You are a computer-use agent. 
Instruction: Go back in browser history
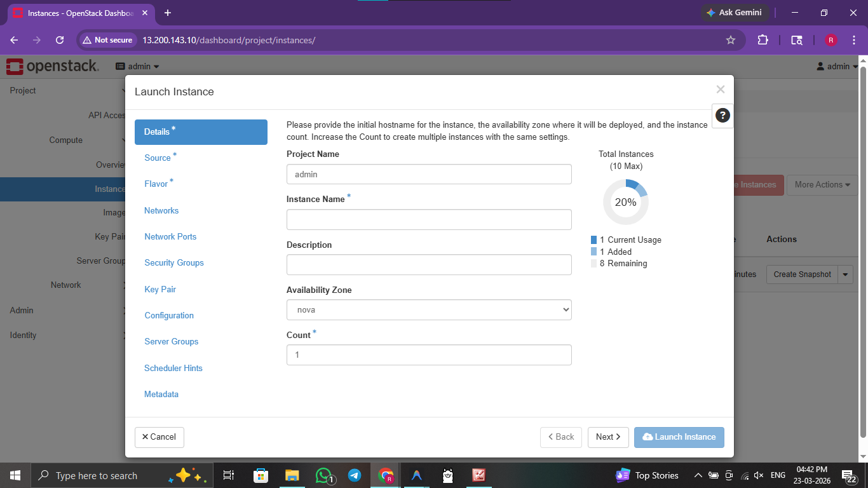(x=14, y=40)
